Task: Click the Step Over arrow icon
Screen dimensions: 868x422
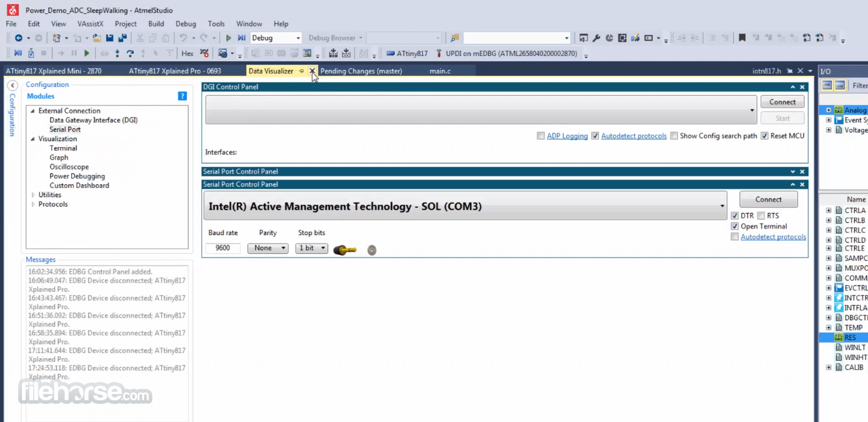Action: [130, 54]
